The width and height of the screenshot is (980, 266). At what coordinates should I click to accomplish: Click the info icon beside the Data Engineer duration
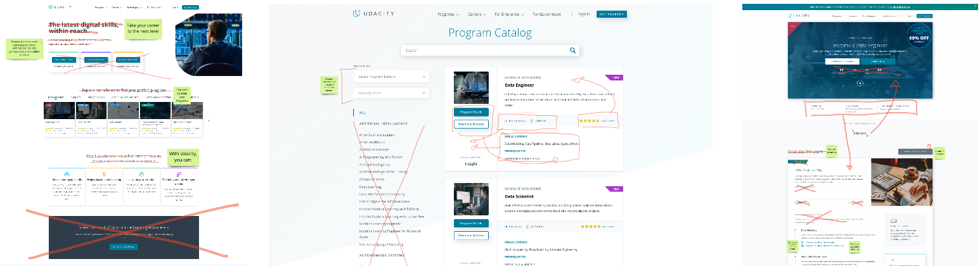(531, 120)
